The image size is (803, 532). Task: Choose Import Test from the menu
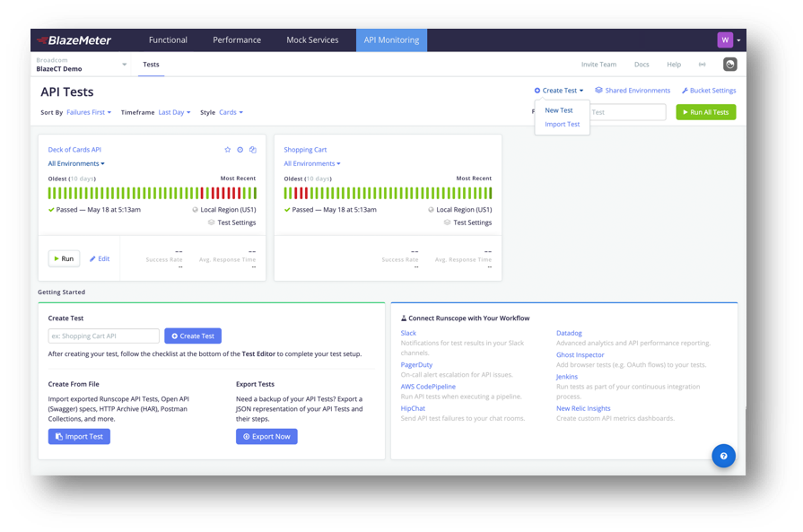point(562,125)
